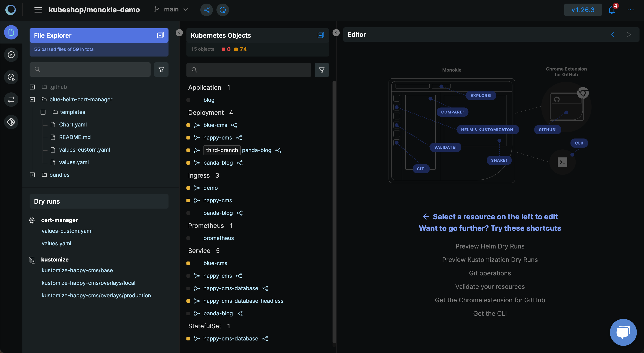
Task: Click Get the CLI shortcut
Action: 490,314
